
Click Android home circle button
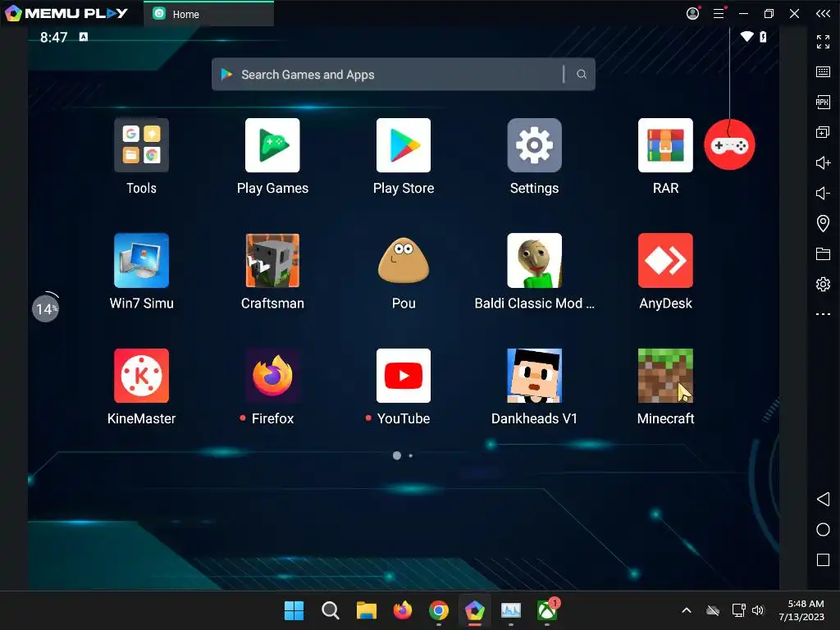[823, 529]
